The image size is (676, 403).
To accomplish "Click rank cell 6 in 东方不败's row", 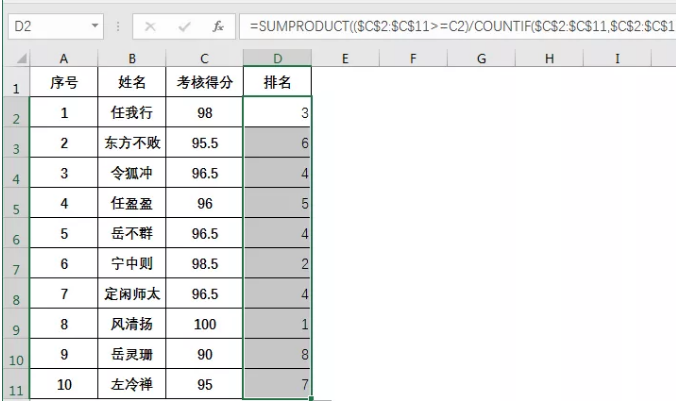I will coord(277,142).
